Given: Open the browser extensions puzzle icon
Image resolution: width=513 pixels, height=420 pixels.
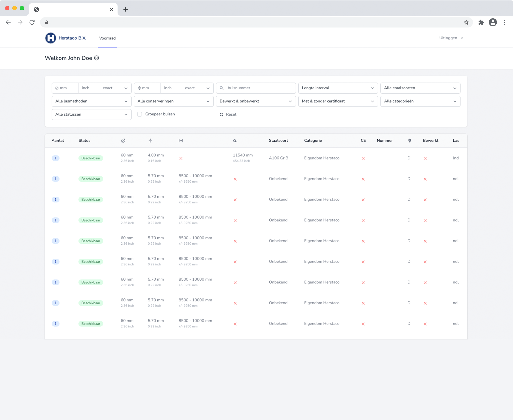Looking at the screenshot, I should point(481,23).
